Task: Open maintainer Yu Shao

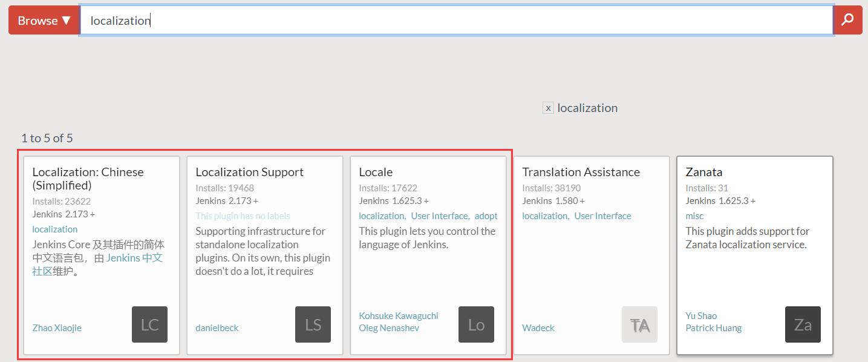Action: (x=701, y=316)
